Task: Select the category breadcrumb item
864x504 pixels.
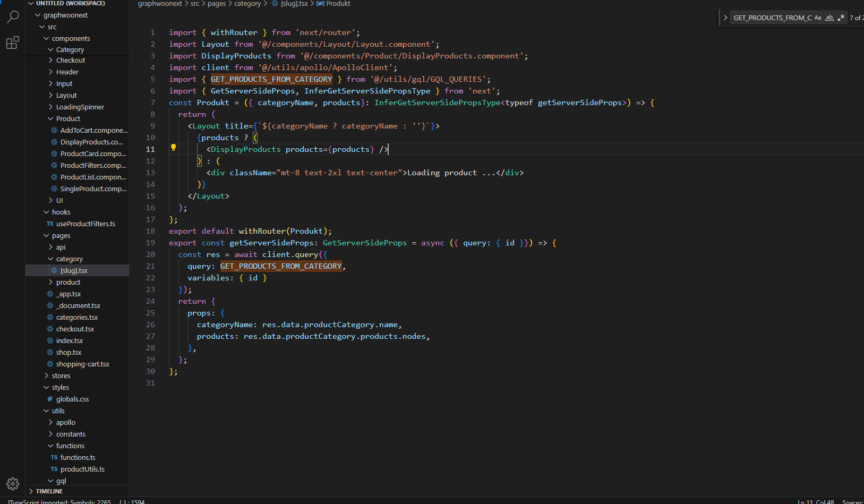Action: 247,4
